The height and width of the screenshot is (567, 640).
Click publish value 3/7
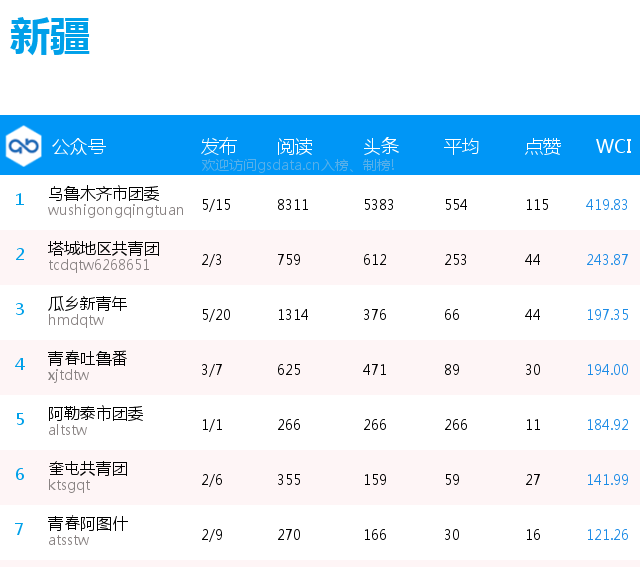point(212,370)
